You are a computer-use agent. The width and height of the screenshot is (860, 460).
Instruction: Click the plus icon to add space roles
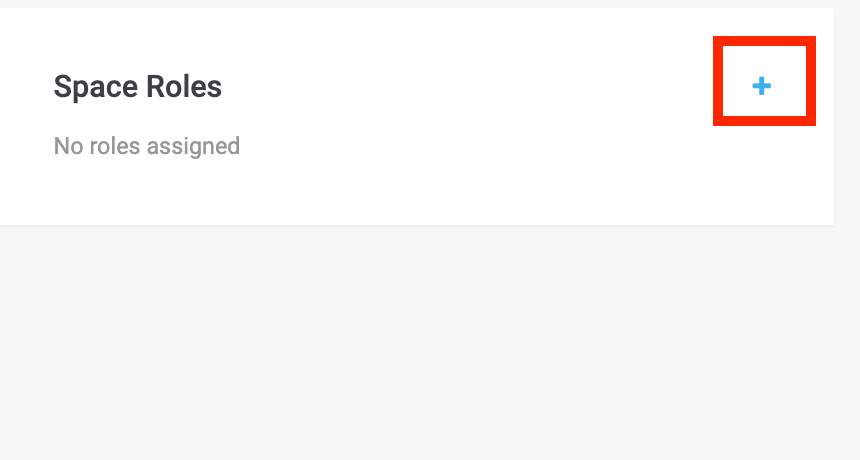(x=762, y=86)
